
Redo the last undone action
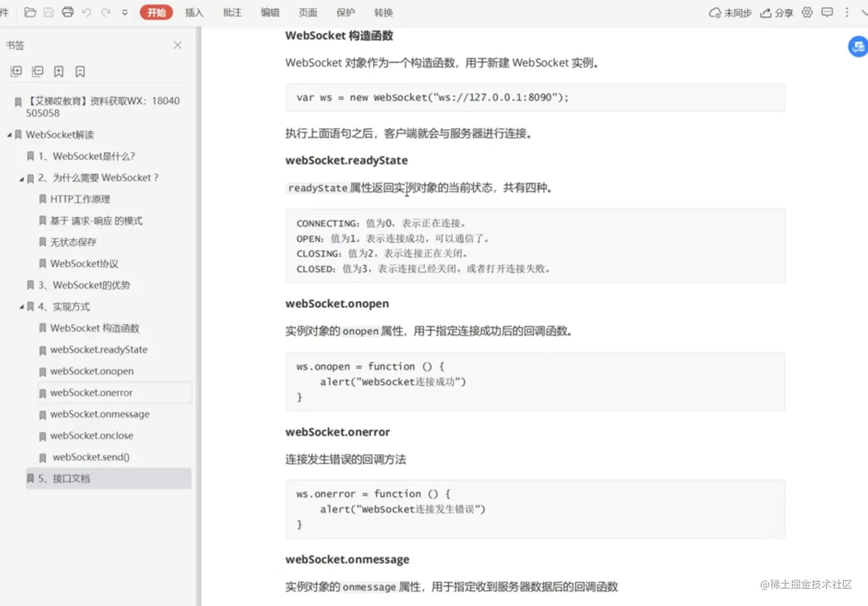[106, 12]
